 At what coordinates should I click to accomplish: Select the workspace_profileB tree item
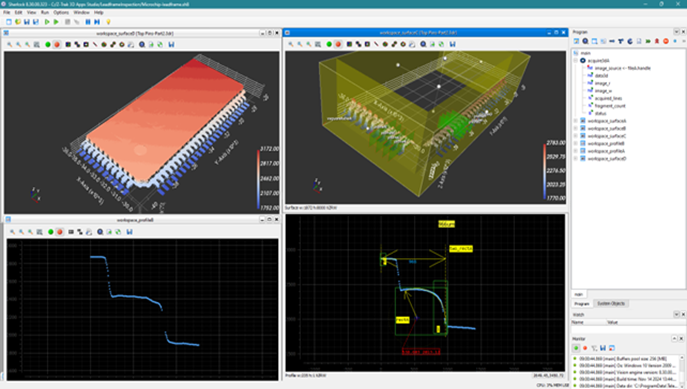[x=606, y=143]
